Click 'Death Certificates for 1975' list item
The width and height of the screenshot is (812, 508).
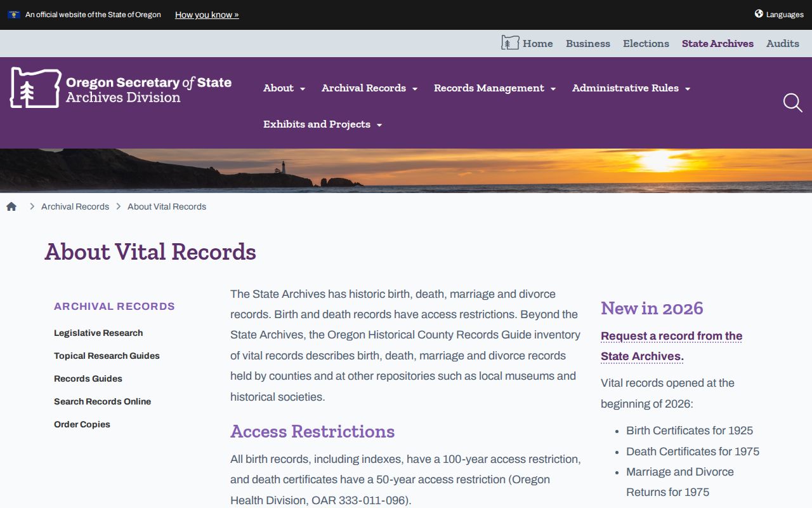(x=693, y=451)
